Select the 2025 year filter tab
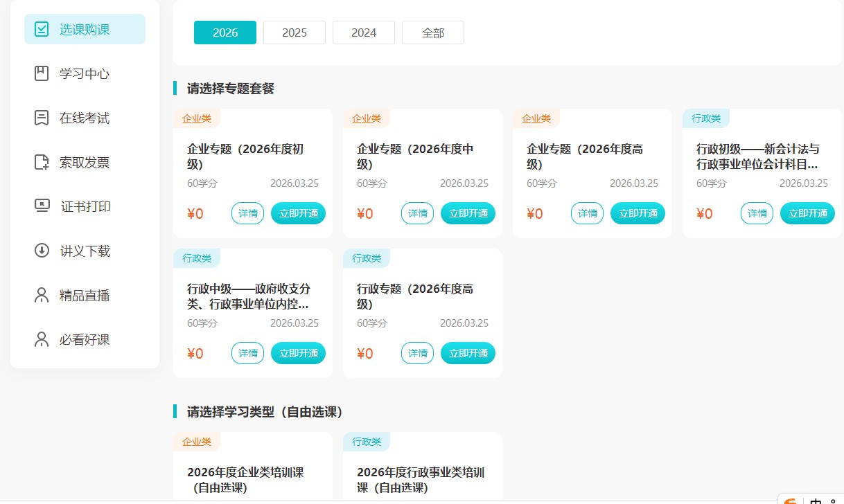844x504 pixels. 294,33
